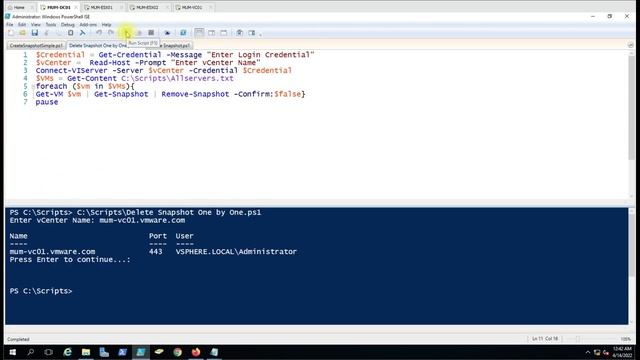The height and width of the screenshot is (360, 640).
Task: Open File Explorer from taskbar
Action: point(86,352)
